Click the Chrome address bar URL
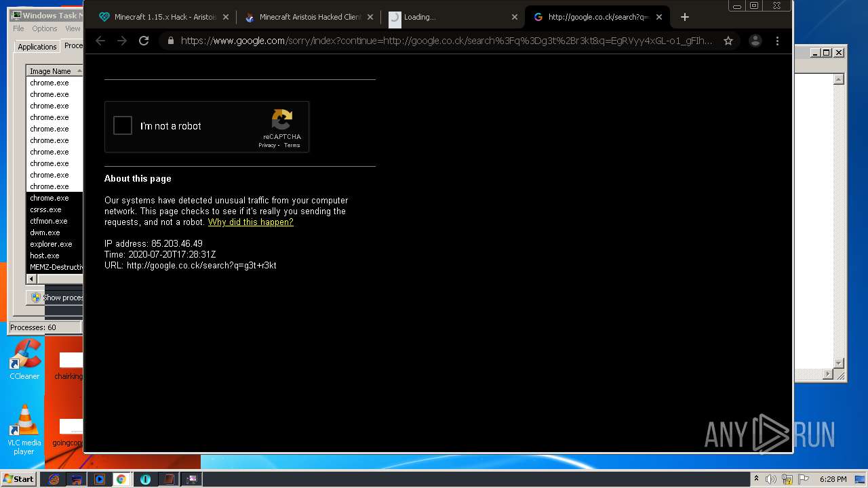 [x=446, y=41]
